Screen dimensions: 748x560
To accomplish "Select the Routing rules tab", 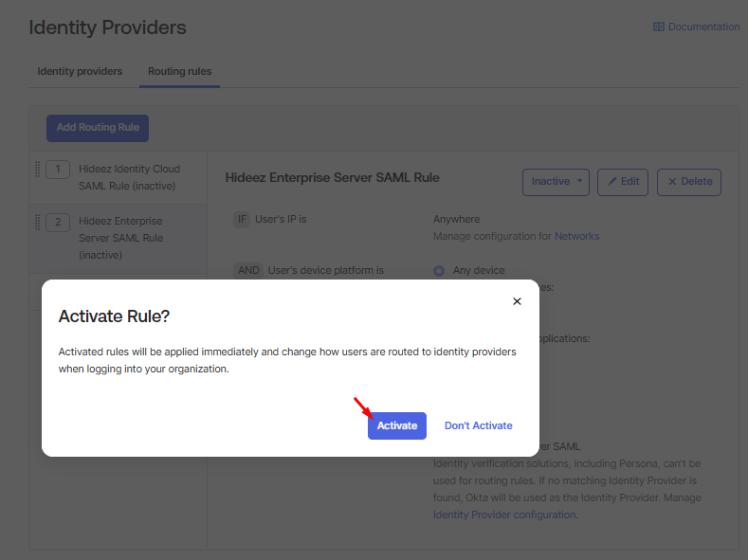I will point(179,71).
